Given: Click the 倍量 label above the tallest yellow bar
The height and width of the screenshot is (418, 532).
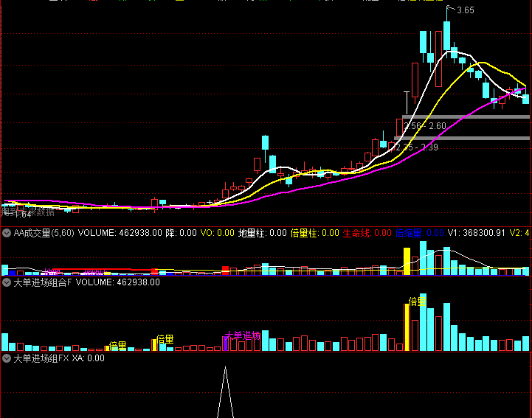Looking at the screenshot, I should (418, 302).
